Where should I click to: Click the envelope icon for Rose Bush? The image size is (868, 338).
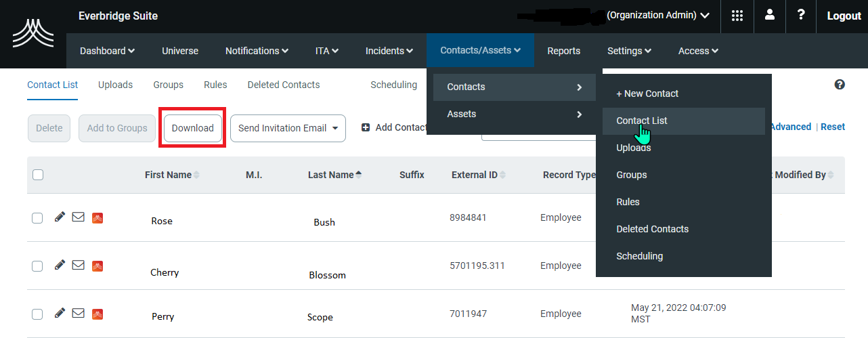[79, 217]
